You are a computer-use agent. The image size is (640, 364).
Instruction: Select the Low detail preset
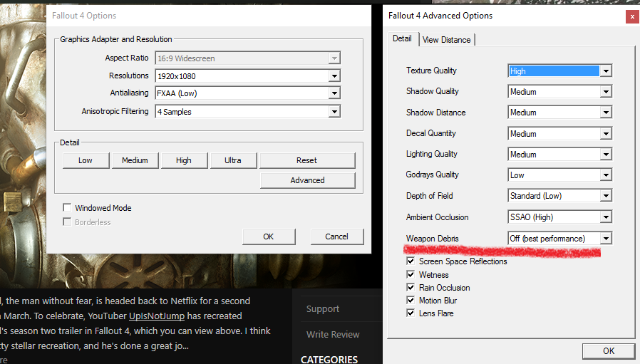[x=86, y=160]
